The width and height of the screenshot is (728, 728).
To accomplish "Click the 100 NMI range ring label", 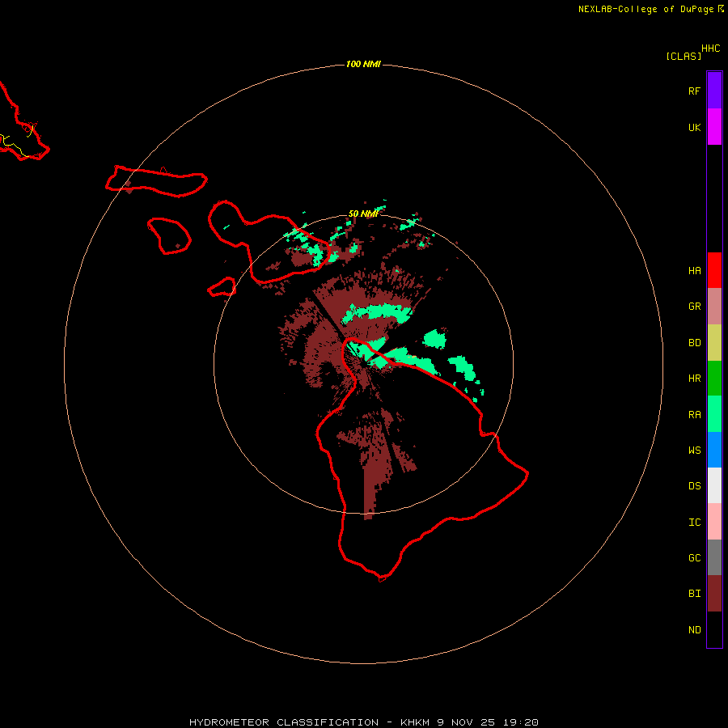I will click(363, 64).
